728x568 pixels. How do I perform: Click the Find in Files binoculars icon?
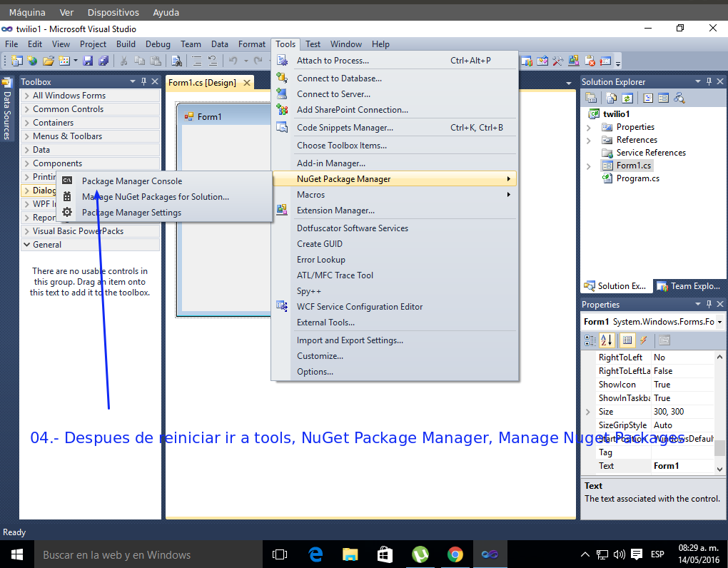(176, 61)
